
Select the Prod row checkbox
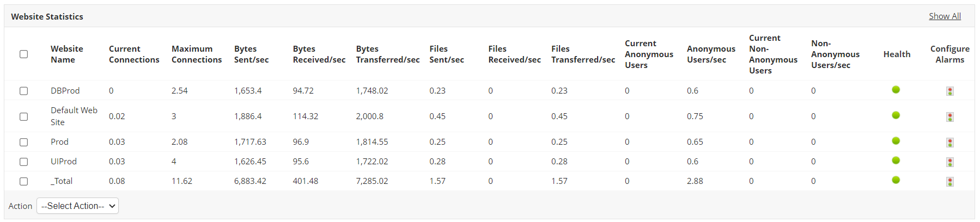[x=23, y=142]
